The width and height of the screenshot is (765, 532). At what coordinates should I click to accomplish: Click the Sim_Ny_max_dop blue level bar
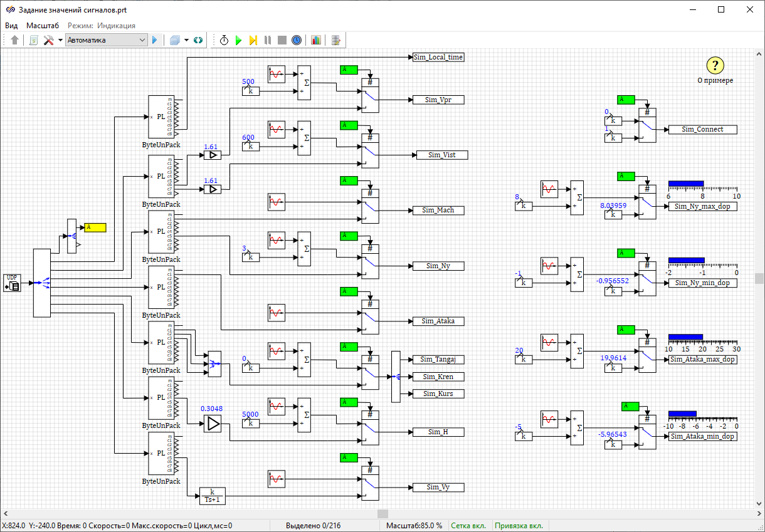pyautogui.click(x=686, y=184)
